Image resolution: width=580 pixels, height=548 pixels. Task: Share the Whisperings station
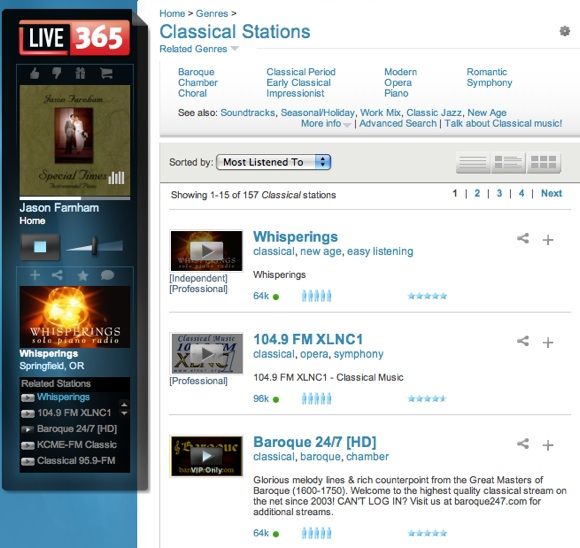523,238
